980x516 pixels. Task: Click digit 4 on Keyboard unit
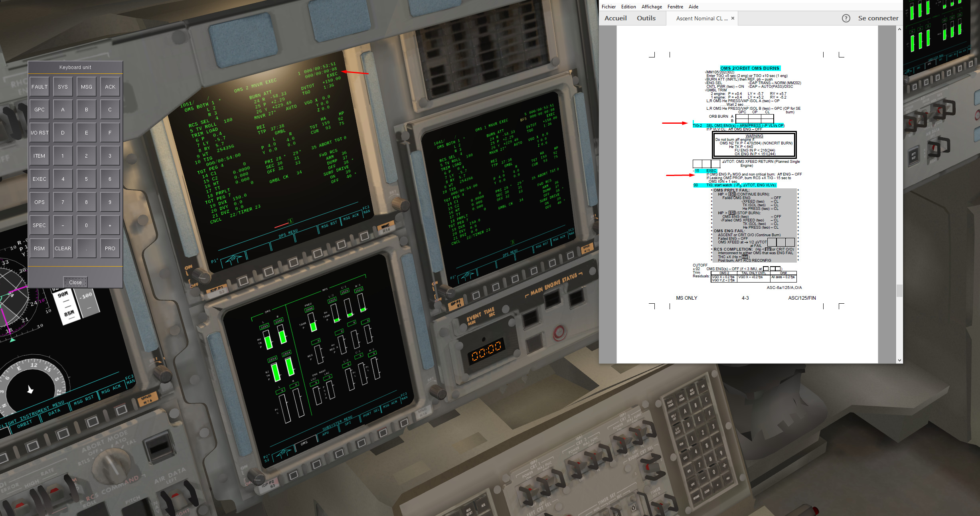pyautogui.click(x=63, y=179)
